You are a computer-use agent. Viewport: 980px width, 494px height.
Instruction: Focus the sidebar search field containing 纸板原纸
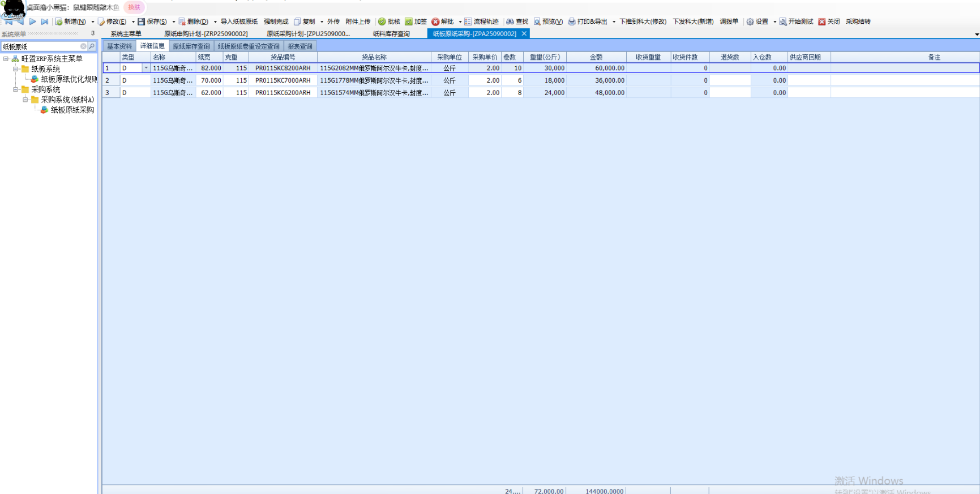[x=41, y=46]
